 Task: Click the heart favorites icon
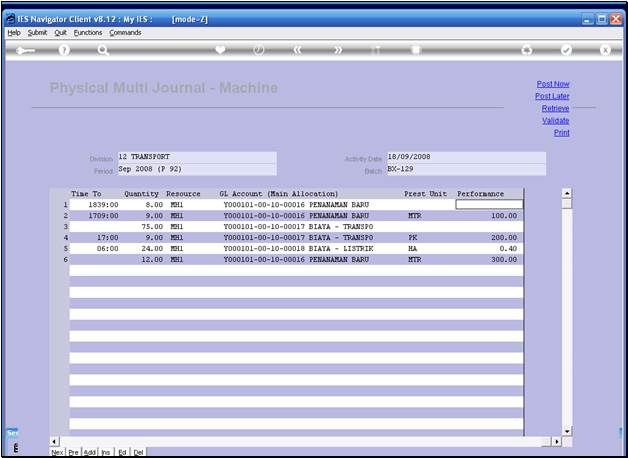pyautogui.click(x=220, y=50)
